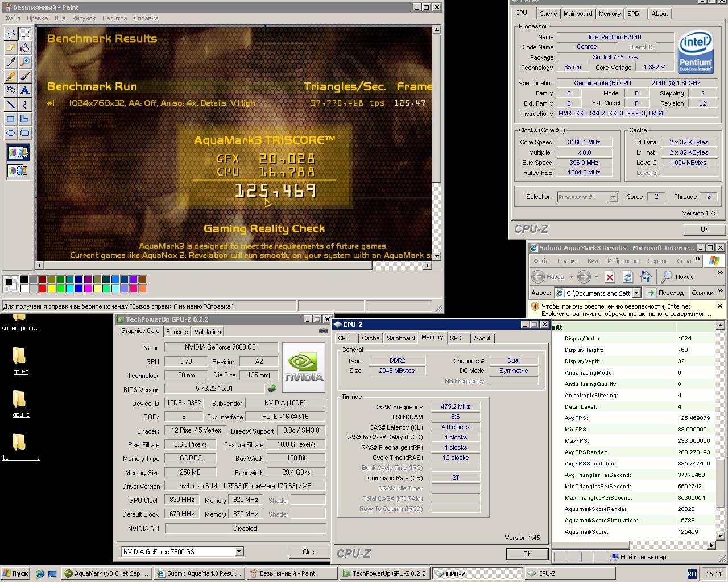Open the Палитра menu in Paint
The height and width of the screenshot is (582, 728).
tap(115, 18)
